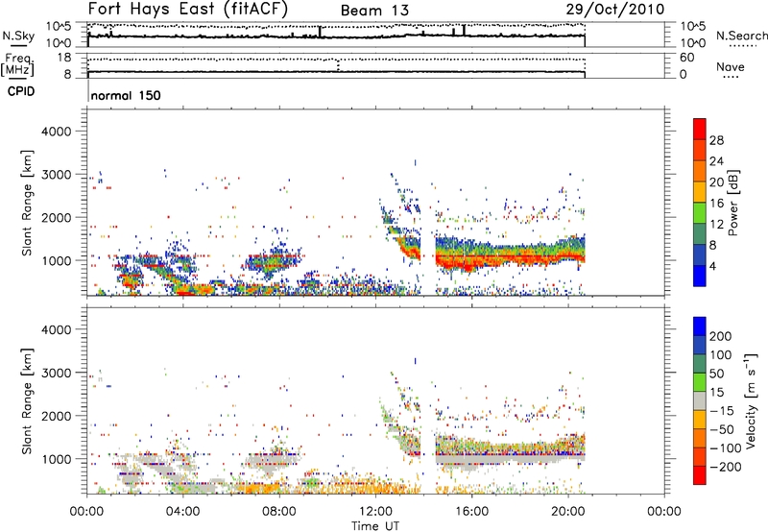The image size is (768, 532).
Task: Select the "Freq. [MHz]" axis label
Action: click(17, 65)
